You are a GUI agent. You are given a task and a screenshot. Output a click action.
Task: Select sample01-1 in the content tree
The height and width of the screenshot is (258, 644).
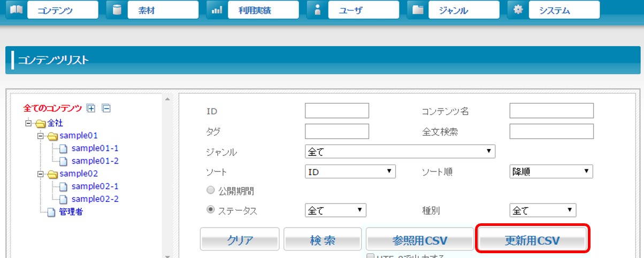pyautogui.click(x=95, y=148)
